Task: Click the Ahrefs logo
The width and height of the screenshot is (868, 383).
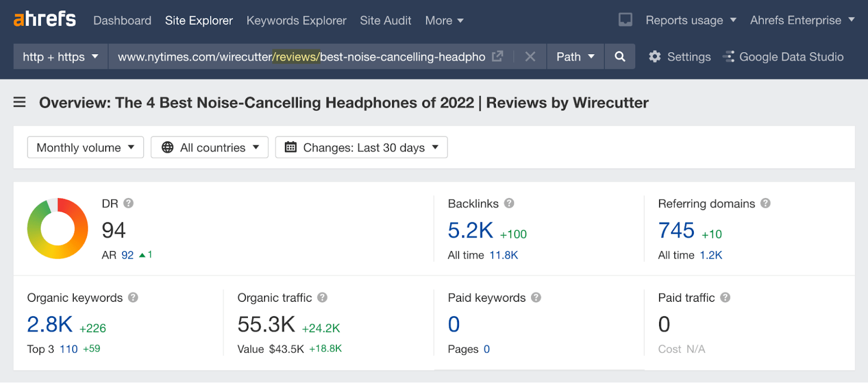Action: (x=44, y=20)
